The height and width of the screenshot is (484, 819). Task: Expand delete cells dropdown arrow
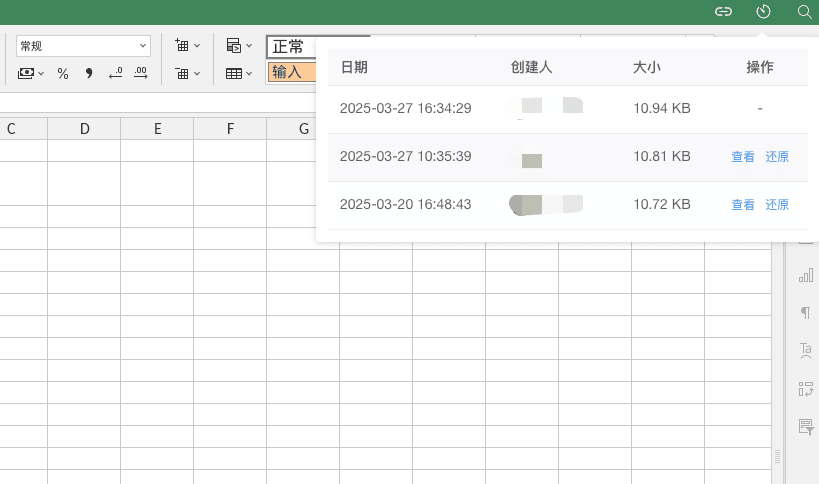coord(197,74)
